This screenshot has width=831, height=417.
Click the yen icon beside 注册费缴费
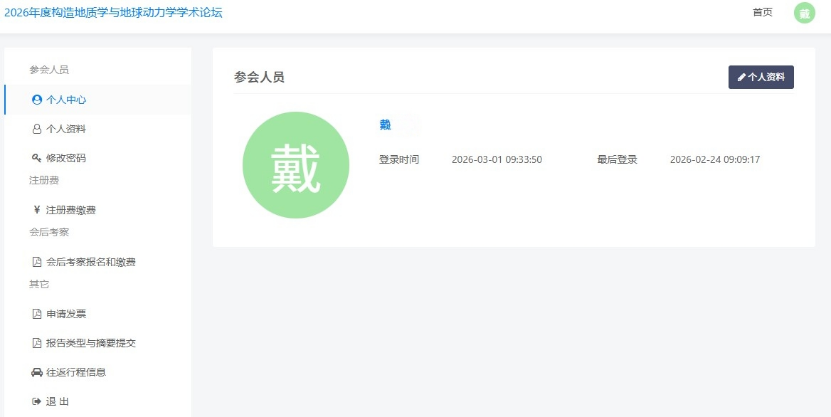click(37, 210)
